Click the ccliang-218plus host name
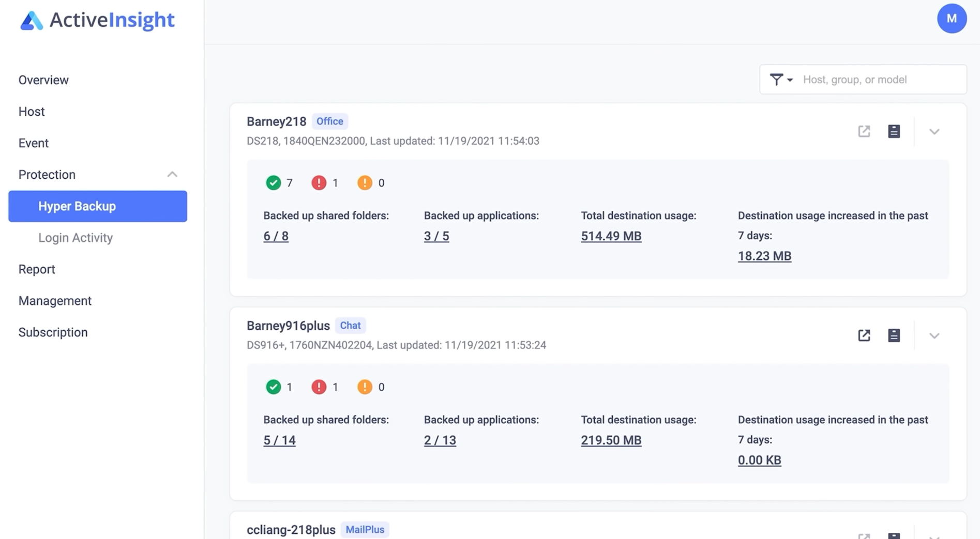The width and height of the screenshot is (980, 539). coord(291,530)
